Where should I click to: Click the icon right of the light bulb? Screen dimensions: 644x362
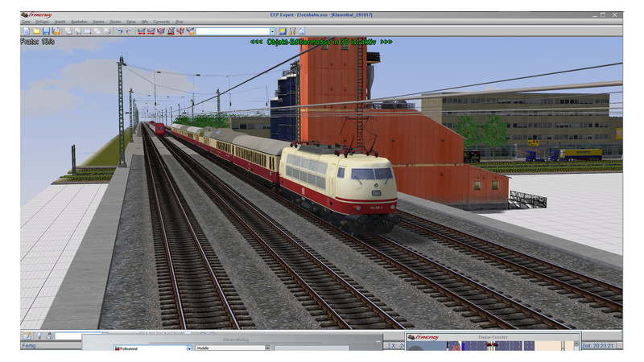point(48,335)
